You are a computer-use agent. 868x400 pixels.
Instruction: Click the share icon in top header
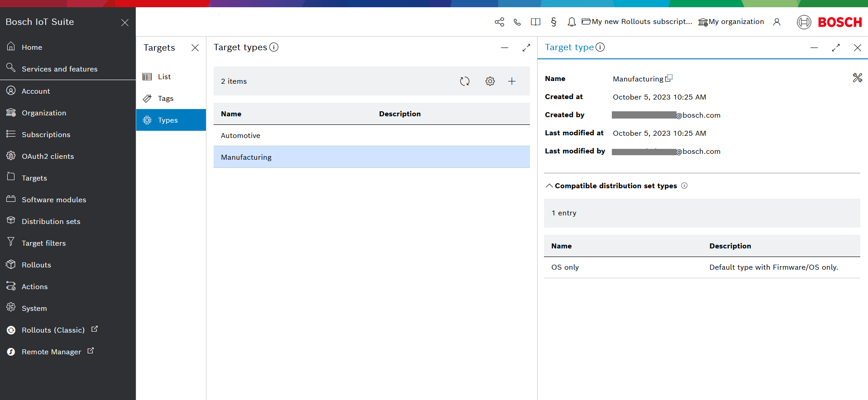499,22
